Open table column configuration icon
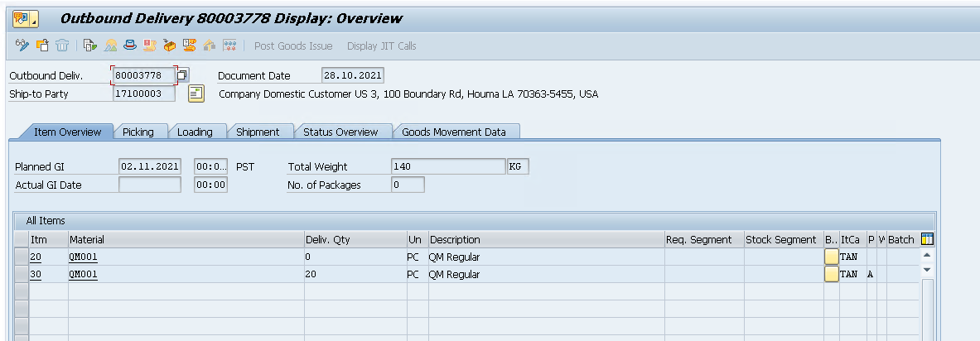980x341 pixels. click(927, 239)
